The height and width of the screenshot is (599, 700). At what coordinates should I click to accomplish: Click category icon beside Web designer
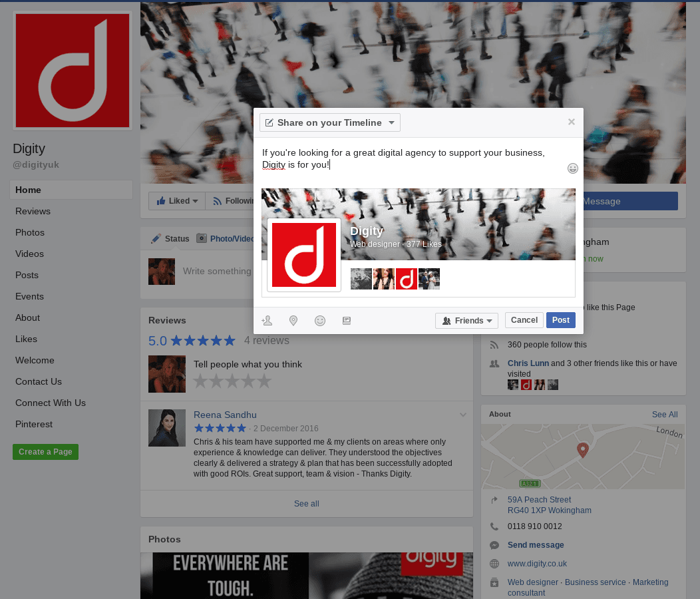pos(494,582)
